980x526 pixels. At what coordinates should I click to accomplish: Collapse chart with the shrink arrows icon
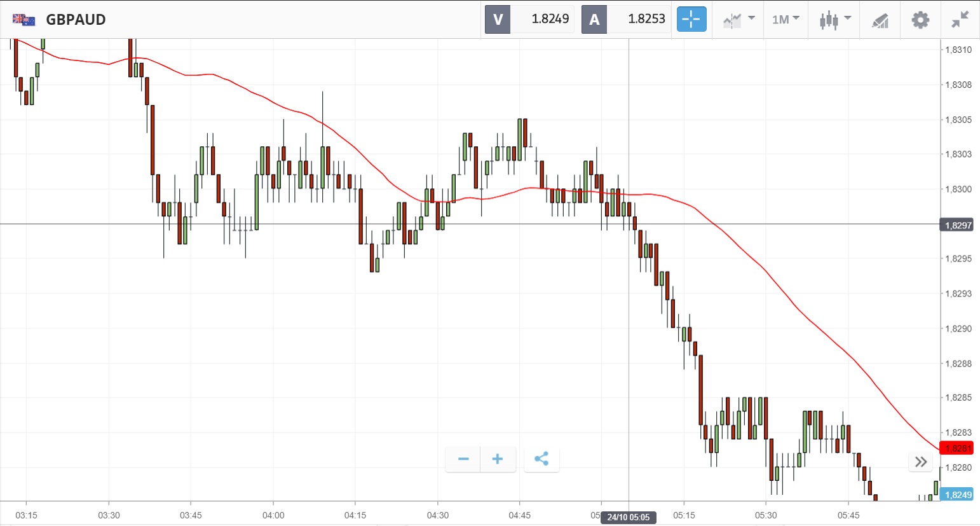tap(960, 20)
